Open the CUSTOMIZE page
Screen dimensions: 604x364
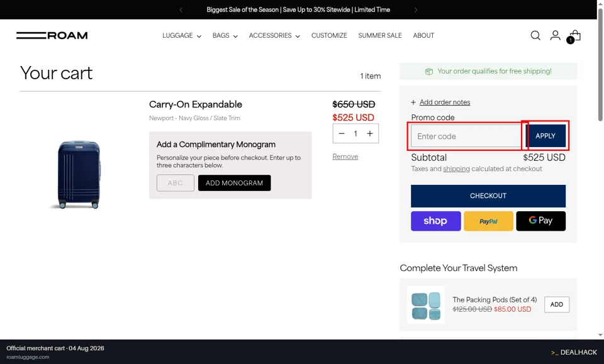point(329,35)
